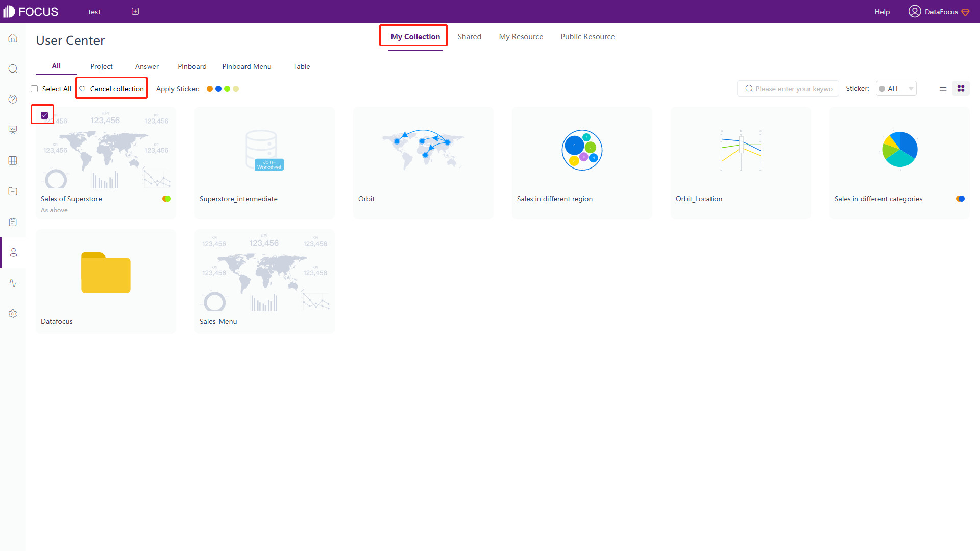Viewport: 980px width, 551px height.
Task: Open the folder resource sidebar icon
Action: 13,191
